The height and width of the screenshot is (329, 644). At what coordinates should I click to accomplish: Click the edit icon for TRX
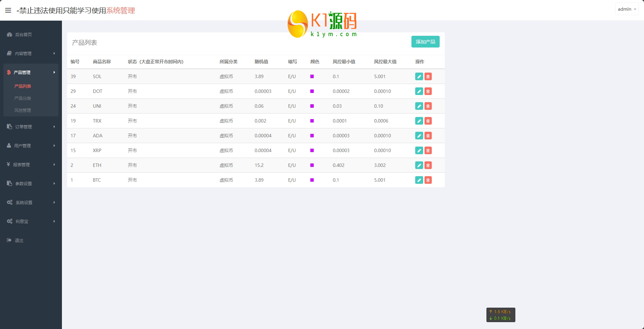point(419,121)
